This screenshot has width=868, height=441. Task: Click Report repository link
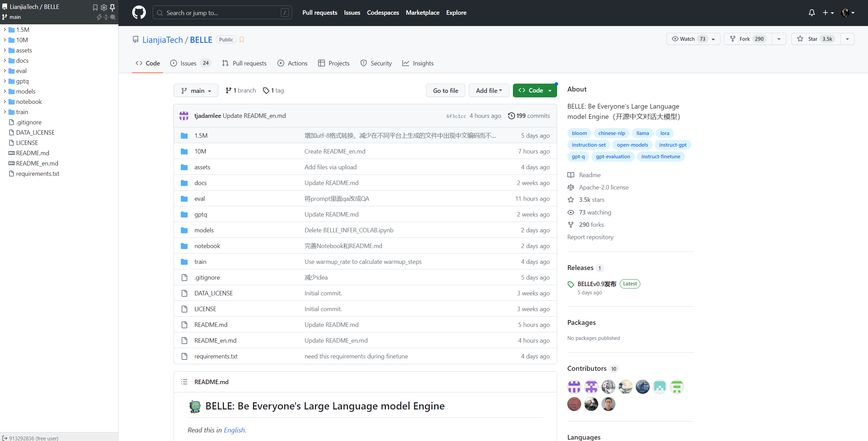point(590,237)
